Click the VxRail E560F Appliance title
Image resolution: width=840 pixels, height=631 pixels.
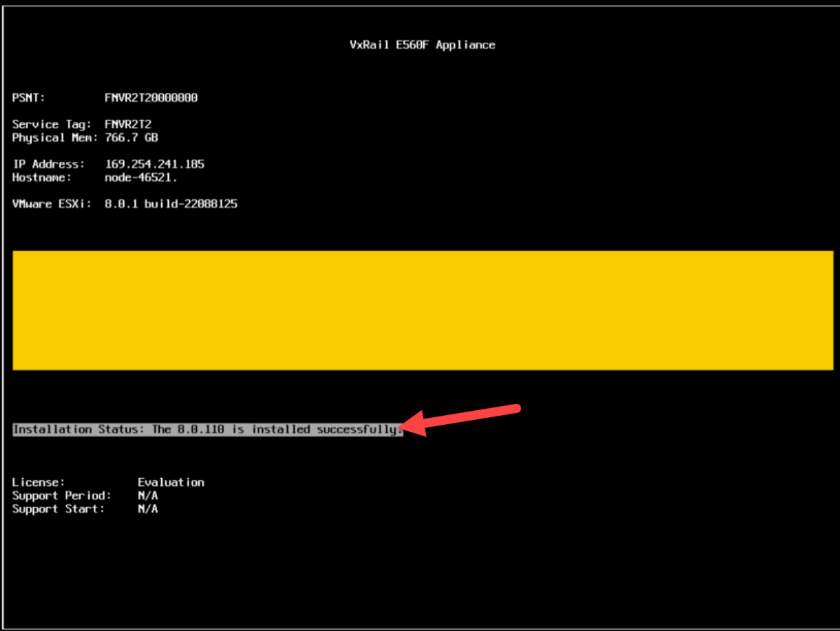tap(422, 44)
